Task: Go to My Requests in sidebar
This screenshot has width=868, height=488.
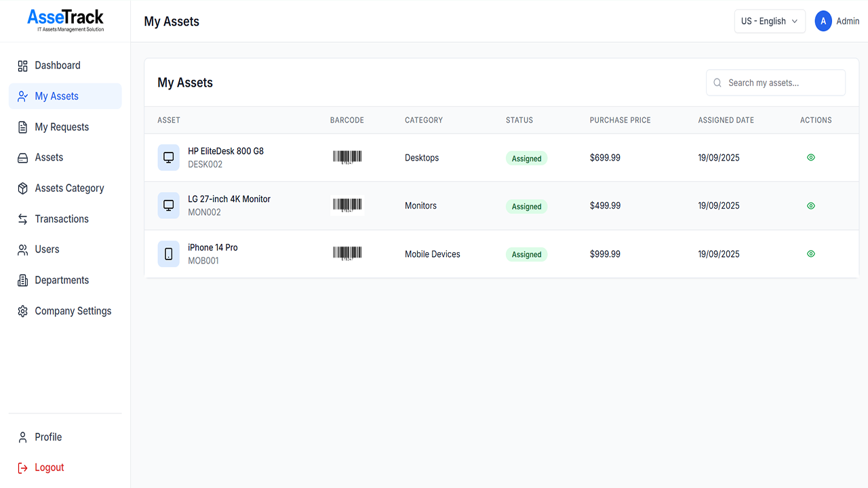Action: coord(62,127)
